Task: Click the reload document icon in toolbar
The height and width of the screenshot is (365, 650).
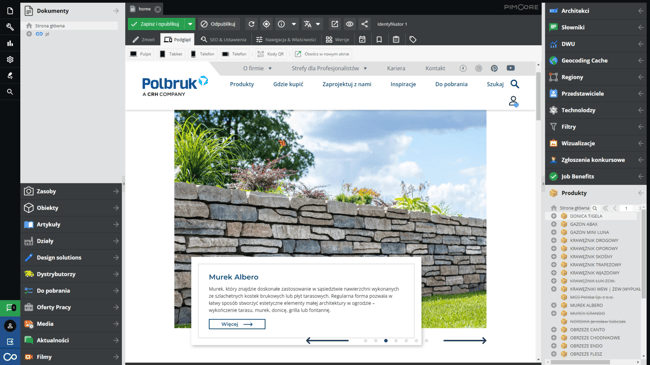Action: 251,24
